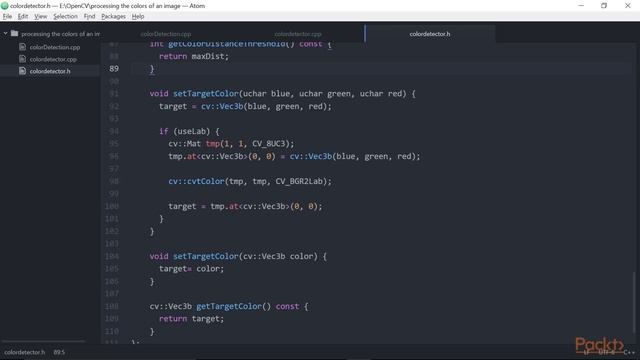The image size is (640, 360).
Task: Open the View menu
Action: 40,16
